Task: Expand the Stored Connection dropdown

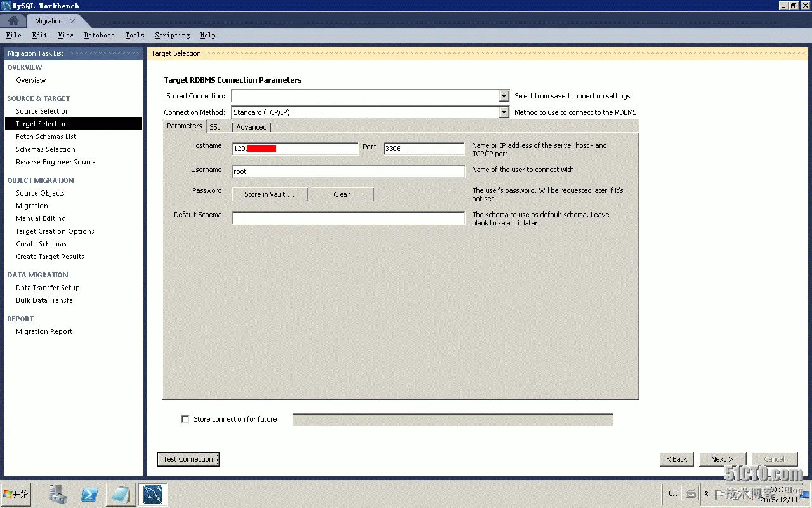Action: pos(504,96)
